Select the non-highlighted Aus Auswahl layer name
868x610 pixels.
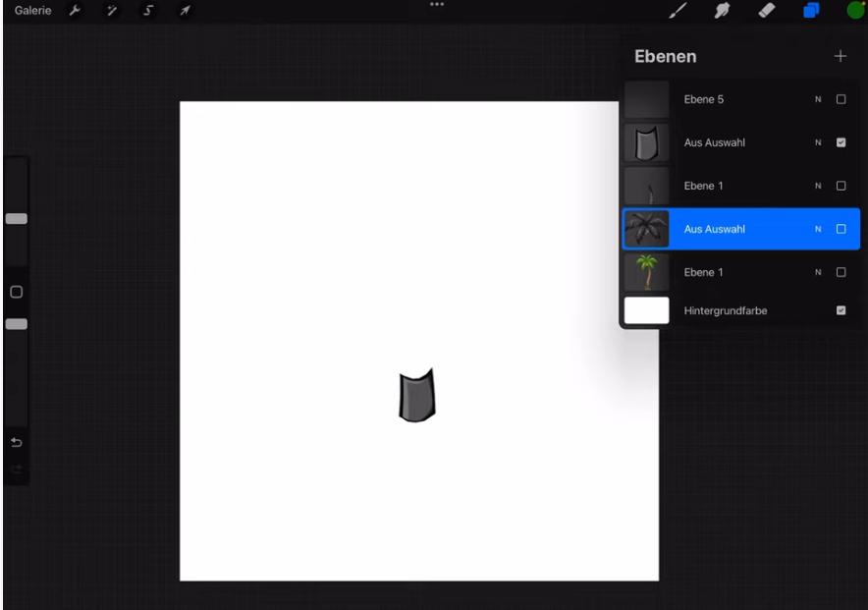tap(714, 142)
